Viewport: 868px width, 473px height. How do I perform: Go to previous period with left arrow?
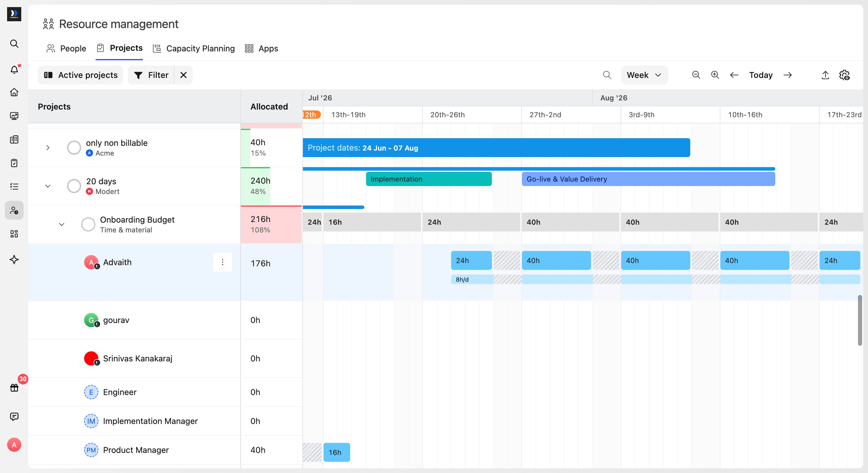point(734,75)
